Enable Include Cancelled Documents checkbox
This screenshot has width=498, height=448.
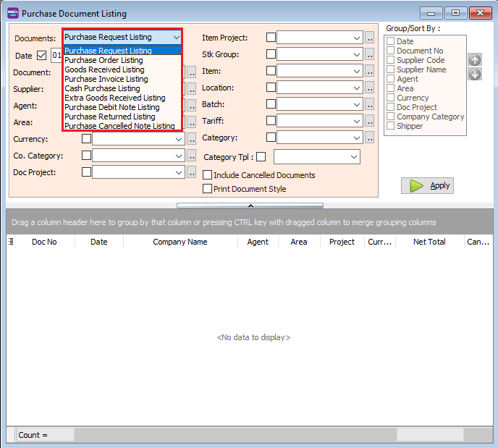pyautogui.click(x=208, y=175)
